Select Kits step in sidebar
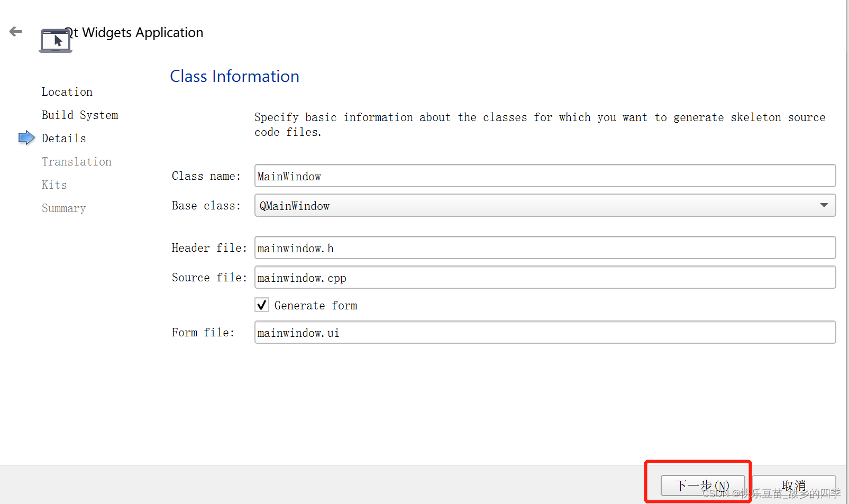This screenshot has width=849, height=504. click(x=54, y=185)
